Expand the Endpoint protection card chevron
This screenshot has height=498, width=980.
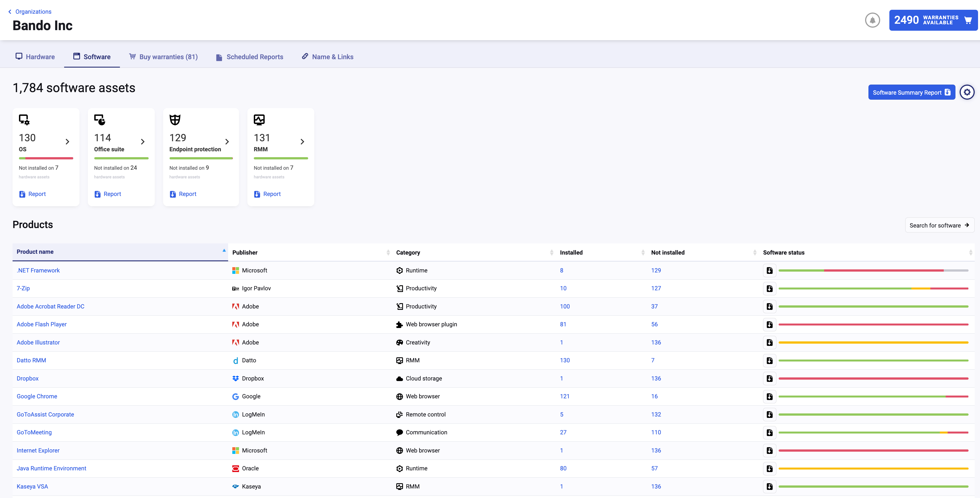(x=227, y=142)
